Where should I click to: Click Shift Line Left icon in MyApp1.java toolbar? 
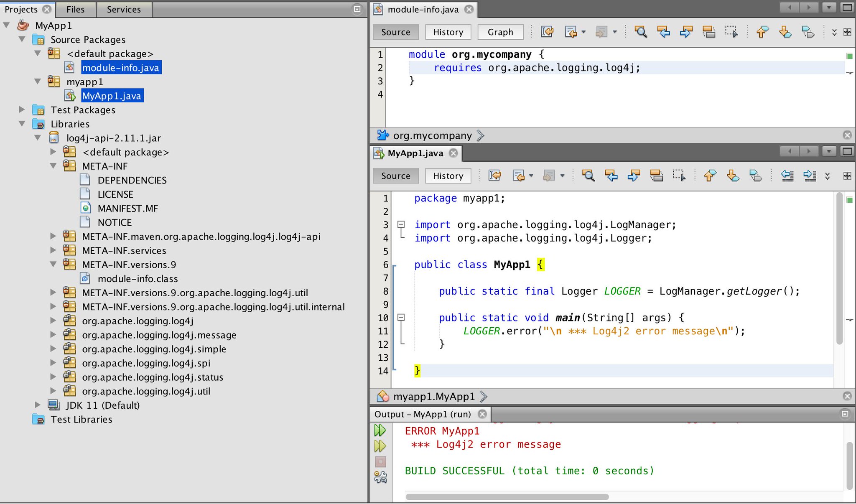(787, 176)
